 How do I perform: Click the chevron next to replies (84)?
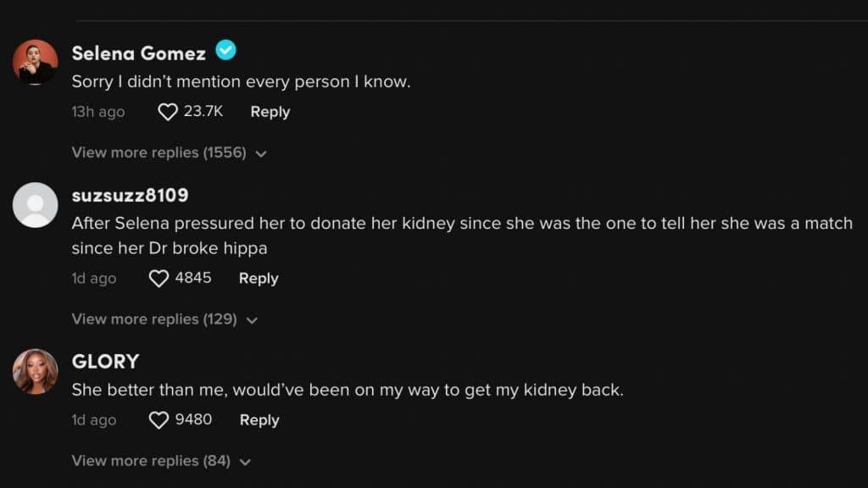245,462
